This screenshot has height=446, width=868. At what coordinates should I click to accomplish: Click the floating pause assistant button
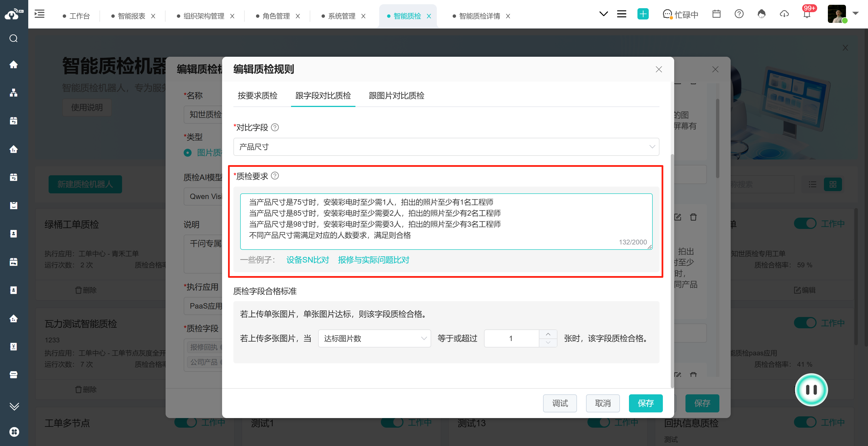point(811,390)
